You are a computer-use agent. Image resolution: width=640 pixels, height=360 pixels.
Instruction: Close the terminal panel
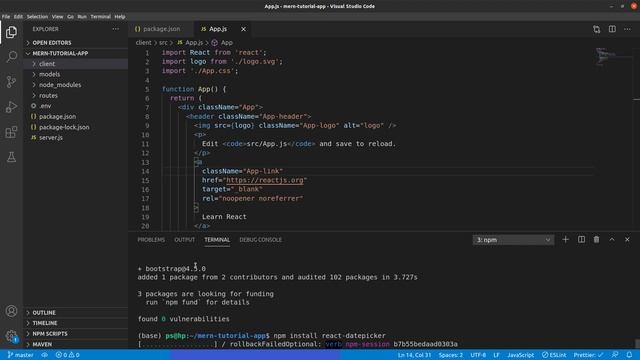(x=627, y=240)
